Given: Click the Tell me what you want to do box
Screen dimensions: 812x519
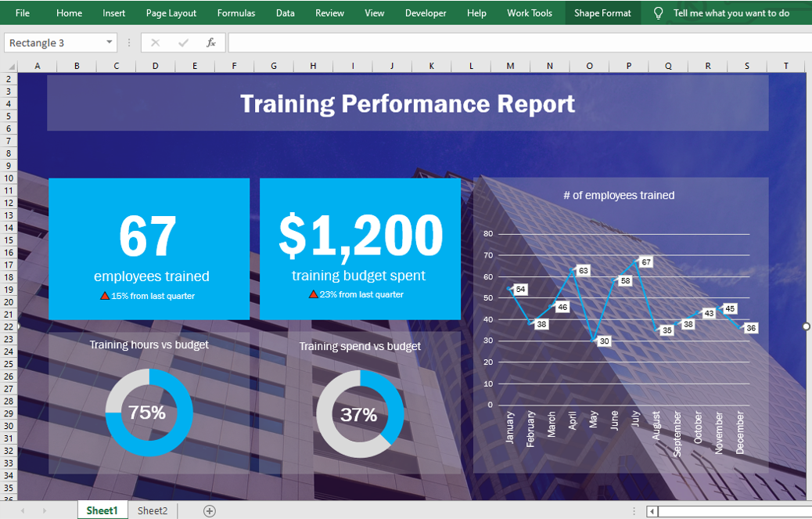Looking at the screenshot, I should tap(731, 13).
